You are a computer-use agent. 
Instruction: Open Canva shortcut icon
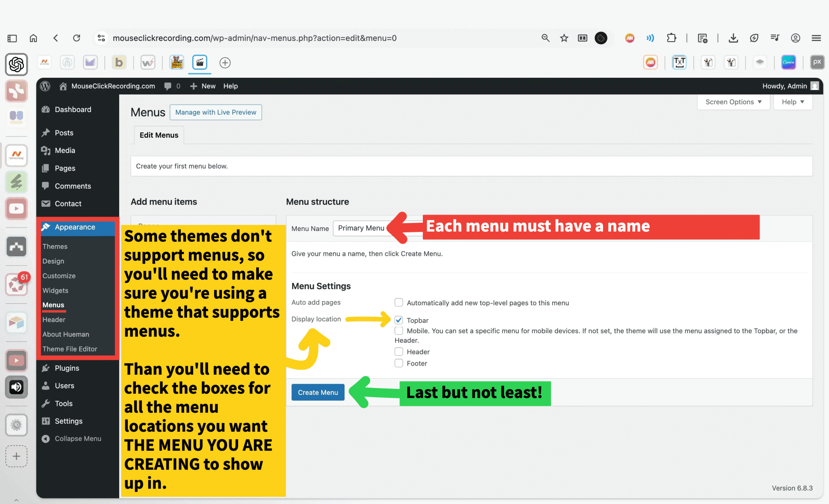(788, 62)
